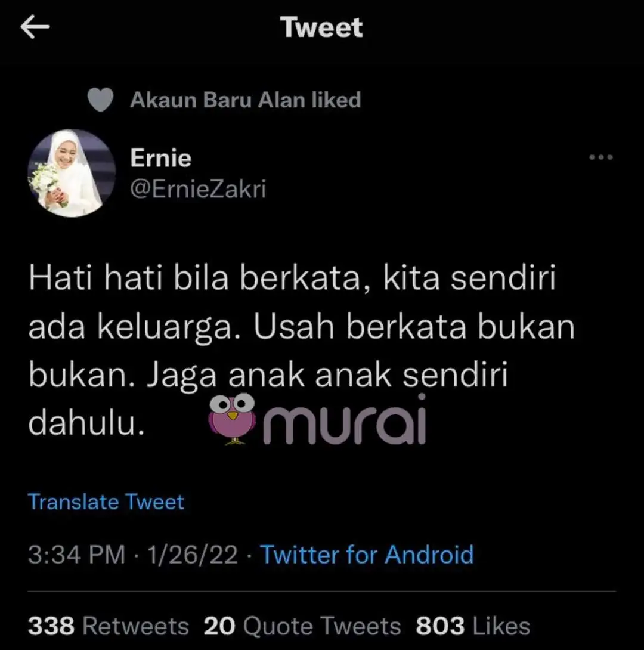644x650 pixels.
Task: View the 20 Quote Tweets list
Action: (x=302, y=626)
